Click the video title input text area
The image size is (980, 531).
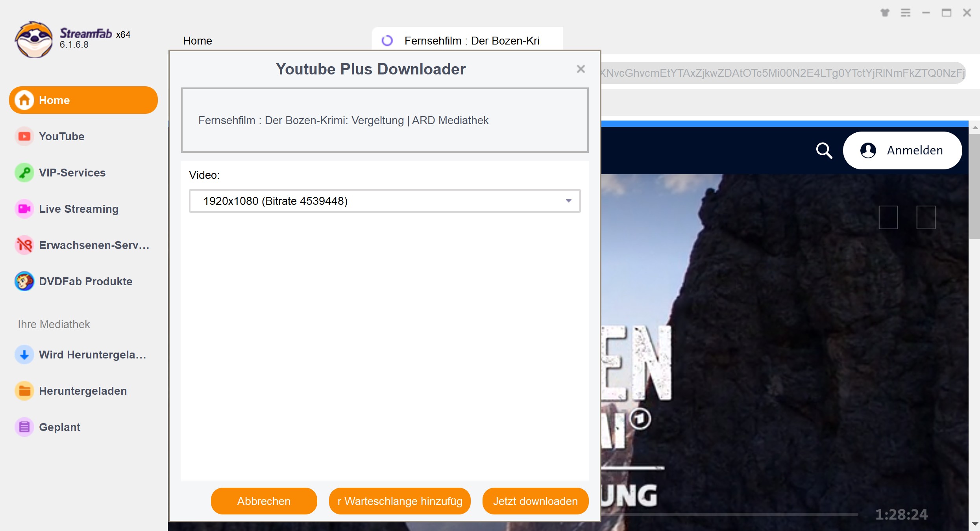[385, 120]
